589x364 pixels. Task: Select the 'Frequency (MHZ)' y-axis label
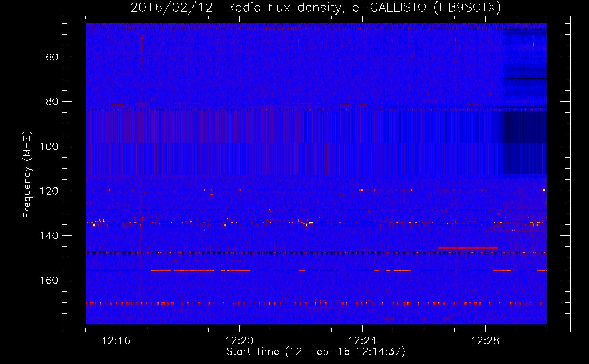click(x=27, y=175)
